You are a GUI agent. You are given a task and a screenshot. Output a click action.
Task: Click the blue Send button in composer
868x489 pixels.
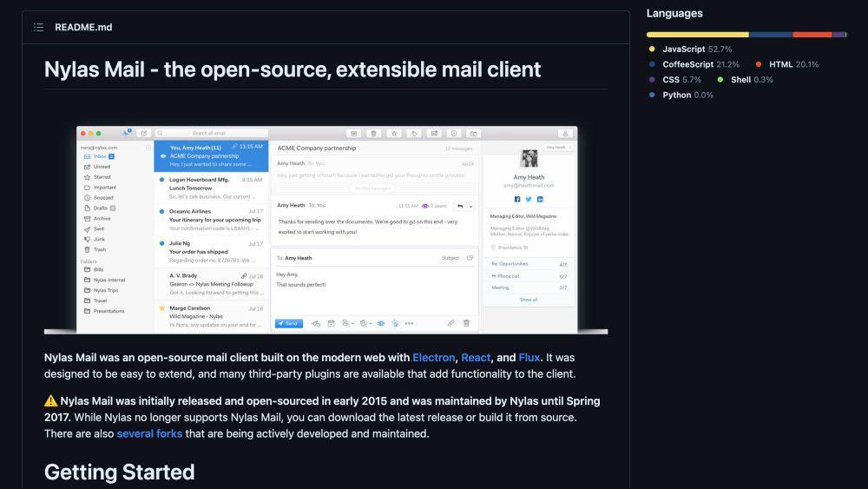(x=289, y=323)
